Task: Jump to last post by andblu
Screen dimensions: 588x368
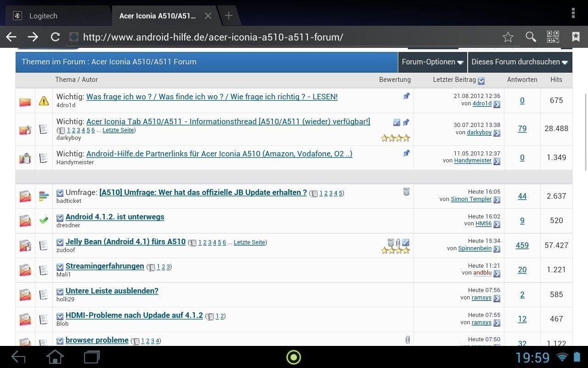Action: pos(497,274)
